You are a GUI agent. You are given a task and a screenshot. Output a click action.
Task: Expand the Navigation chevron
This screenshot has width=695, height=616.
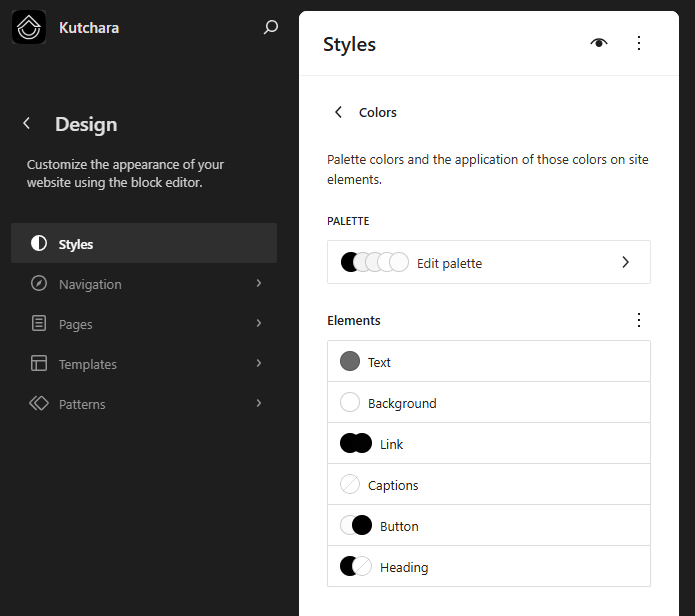coord(259,283)
